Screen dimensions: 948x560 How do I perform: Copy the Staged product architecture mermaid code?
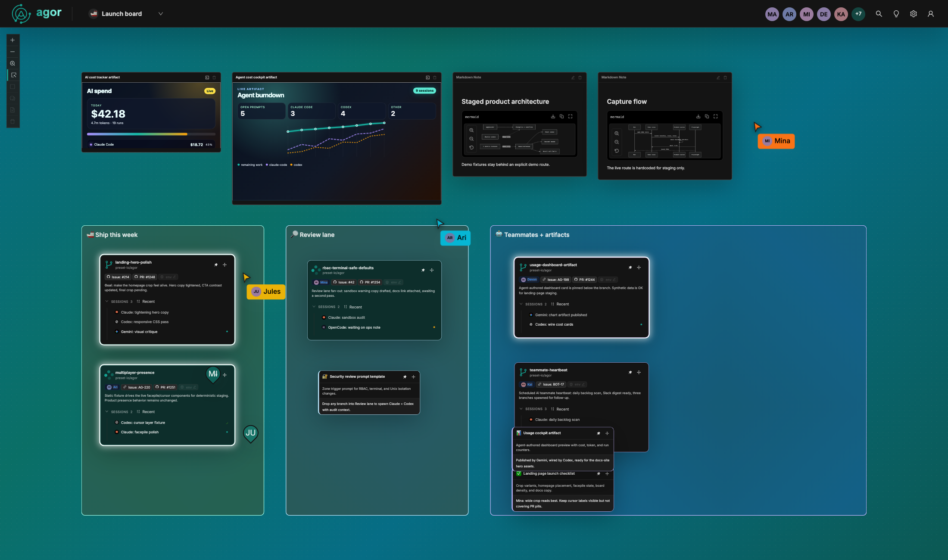point(561,116)
